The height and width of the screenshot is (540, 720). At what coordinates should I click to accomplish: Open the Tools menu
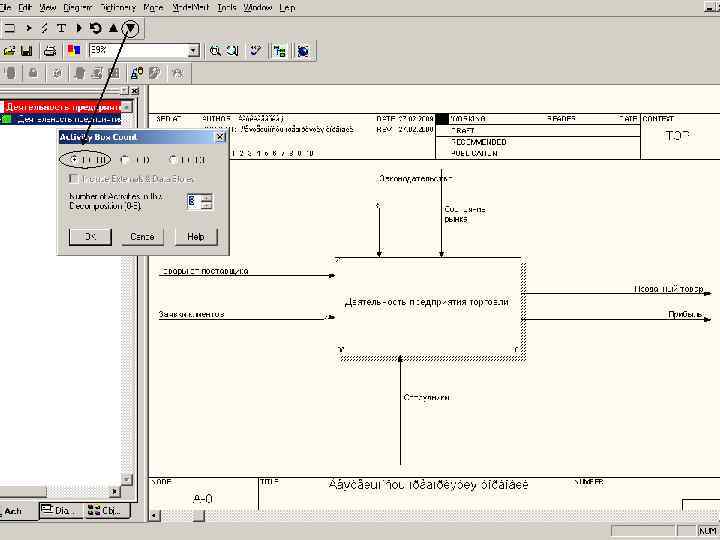point(226,8)
